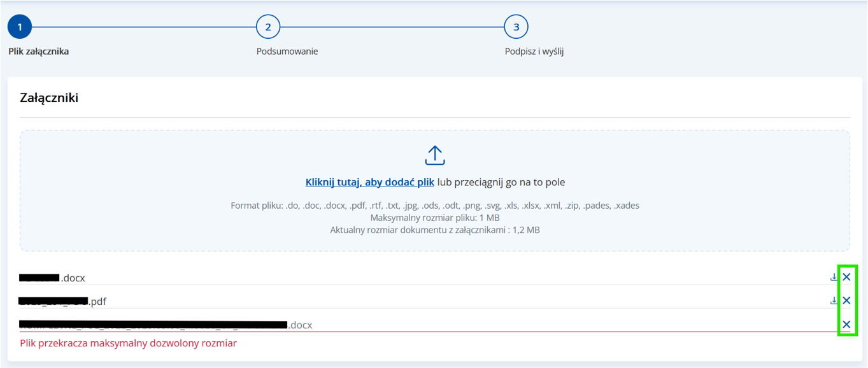Click the upload arrow icon
This screenshot has width=868, height=368.
coord(434,155)
